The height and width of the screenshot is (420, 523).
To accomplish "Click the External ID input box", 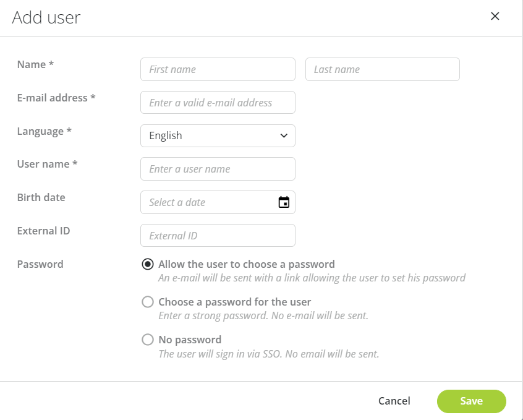I will click(x=218, y=236).
